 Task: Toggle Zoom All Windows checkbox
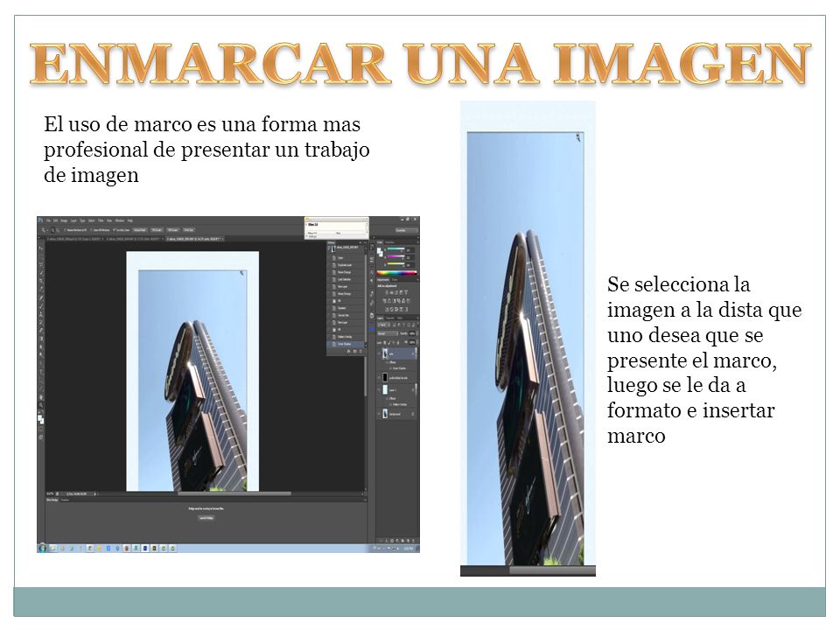click(91, 230)
